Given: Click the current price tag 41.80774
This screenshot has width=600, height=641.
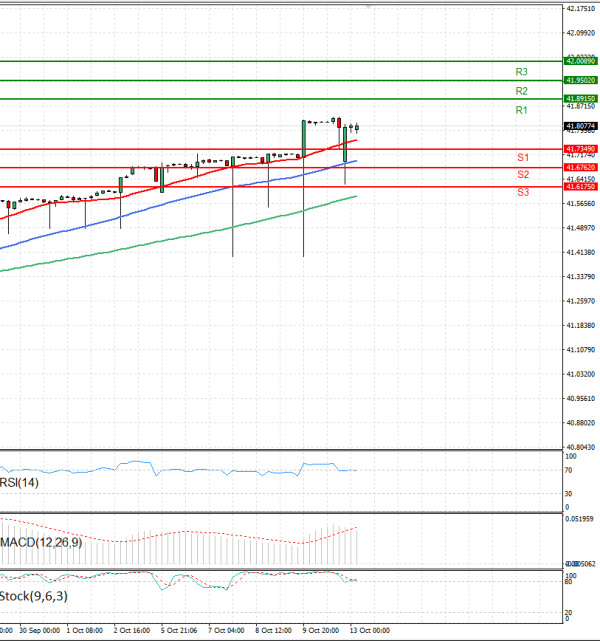Looking at the screenshot, I should (580, 126).
